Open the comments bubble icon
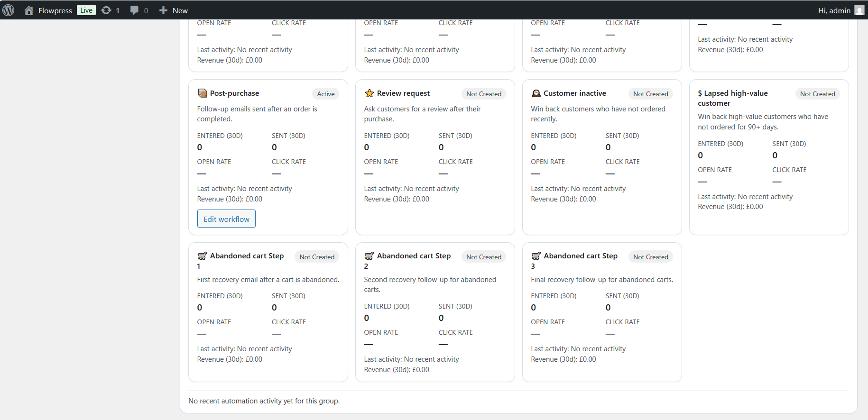Screen dimensions: 868x420 (x=134, y=10)
